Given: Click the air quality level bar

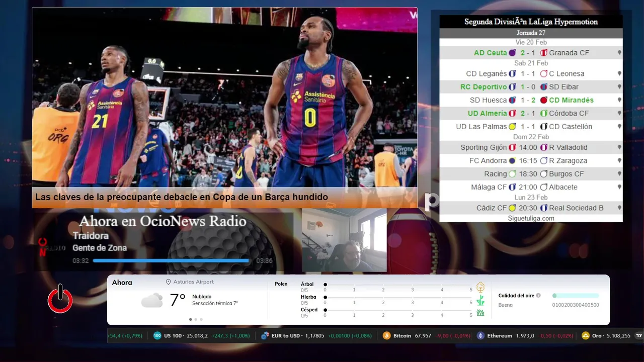Looking at the screenshot, I should coord(576,296).
